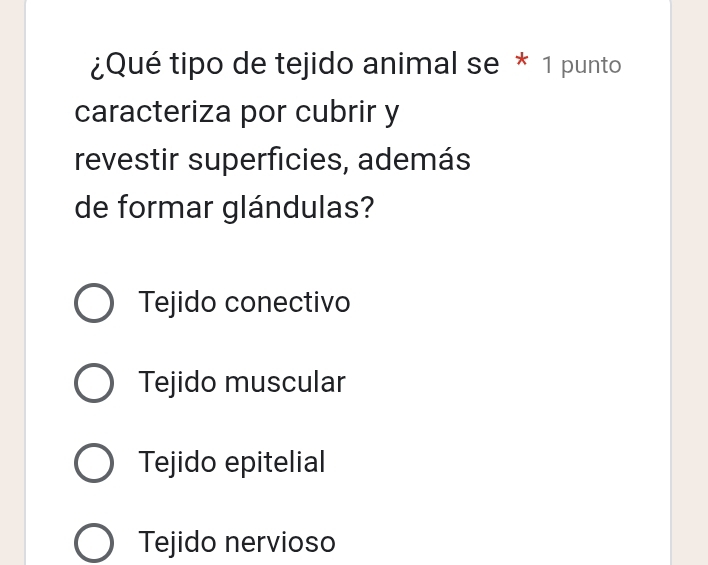Click empty card area above the question
The image size is (708, 565).
(350, 20)
